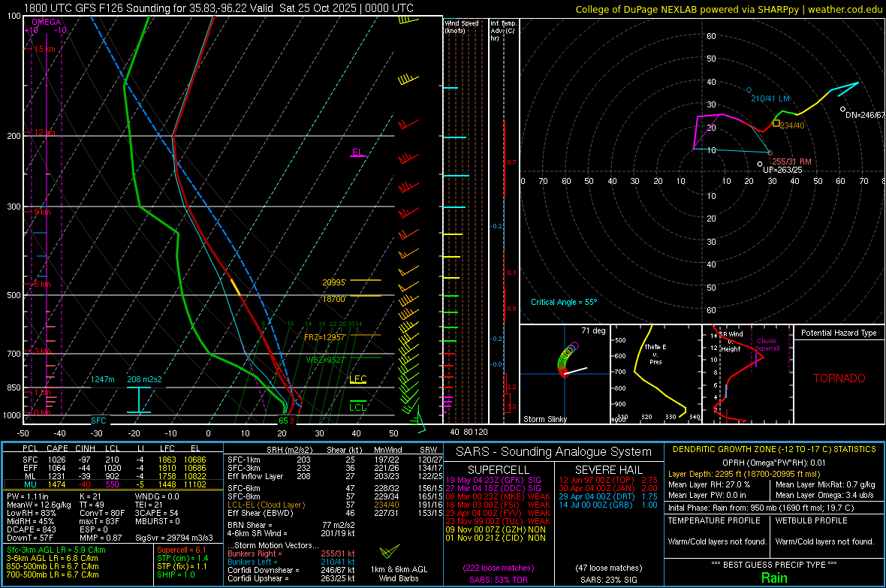886x588 pixels.
Task: Click the (222 loose matches) text
Action: (x=499, y=568)
